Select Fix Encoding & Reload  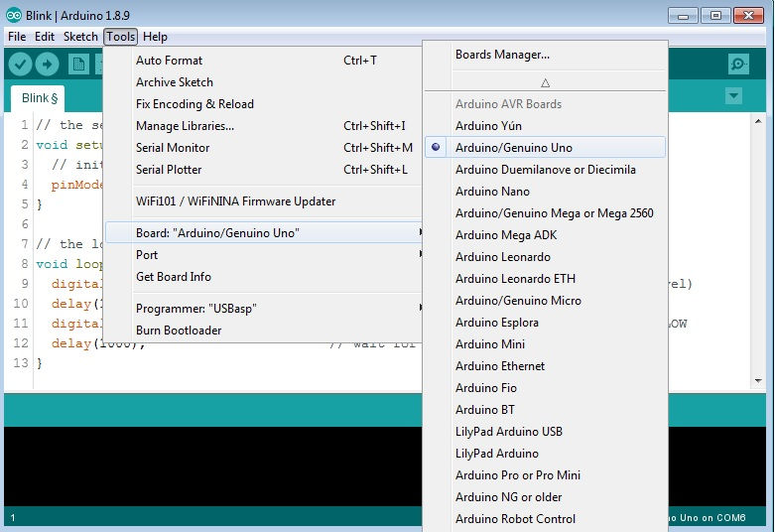[264, 104]
